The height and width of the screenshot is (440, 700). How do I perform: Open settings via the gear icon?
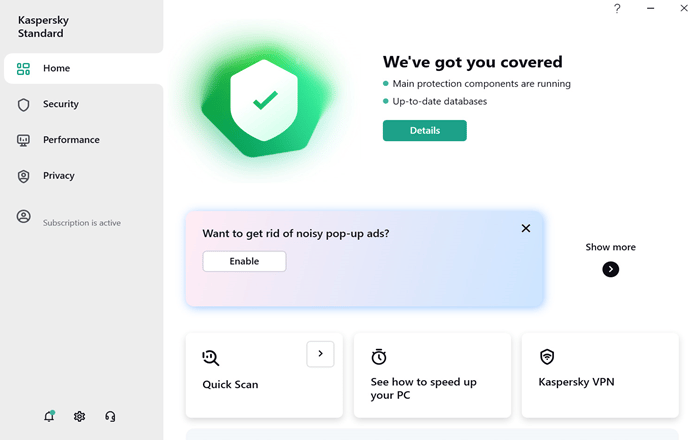pyautogui.click(x=79, y=416)
